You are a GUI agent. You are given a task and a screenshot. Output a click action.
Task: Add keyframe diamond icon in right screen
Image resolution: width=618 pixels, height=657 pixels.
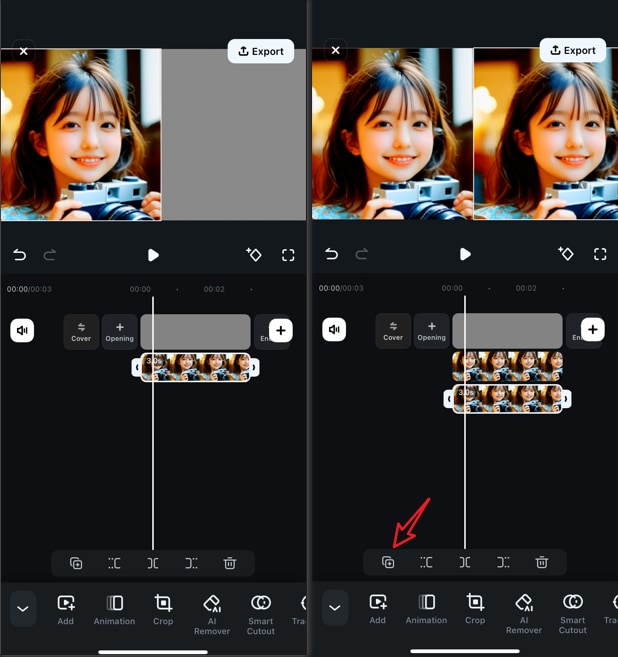coord(566,253)
